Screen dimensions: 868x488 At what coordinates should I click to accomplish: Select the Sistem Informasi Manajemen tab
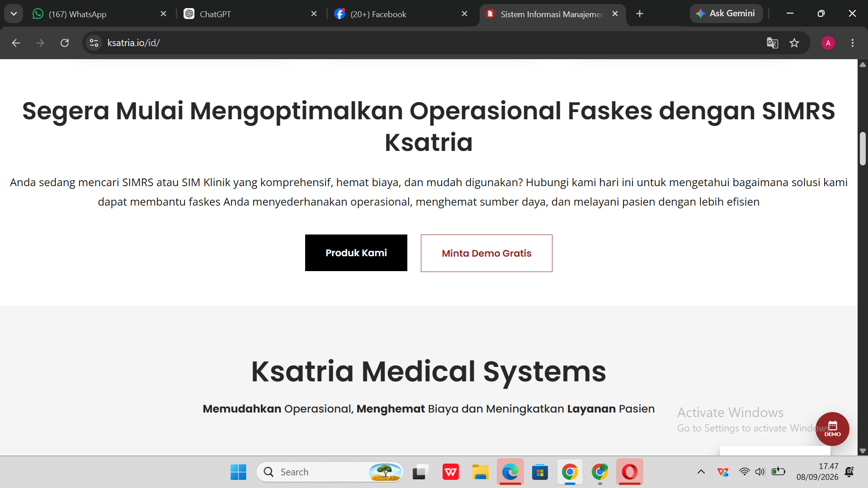[x=552, y=14]
